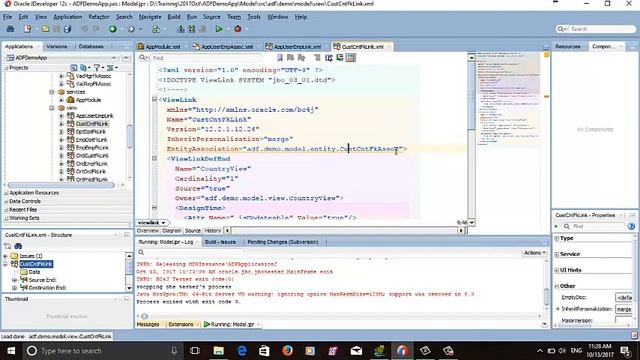Click the Previous Bookmark flag icon

(302, 58)
